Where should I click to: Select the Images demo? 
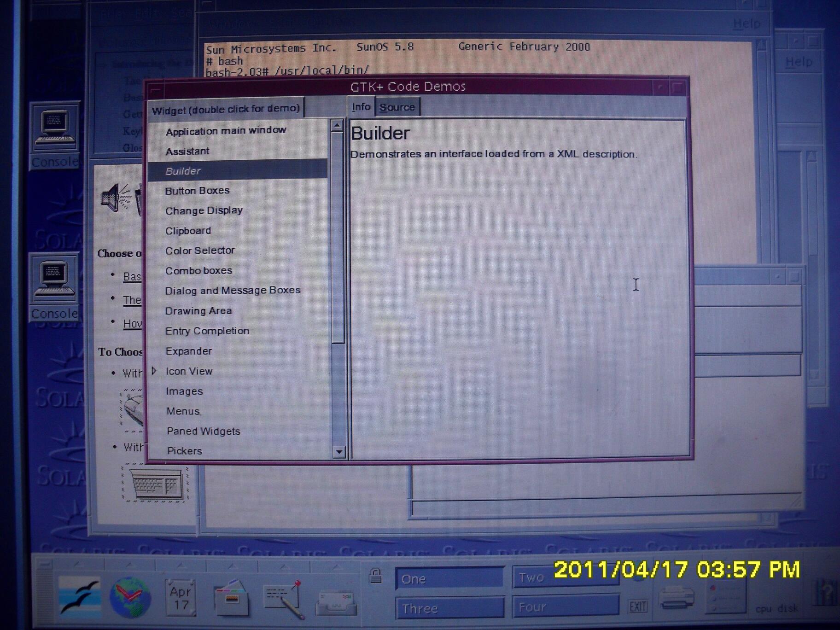[x=184, y=391]
